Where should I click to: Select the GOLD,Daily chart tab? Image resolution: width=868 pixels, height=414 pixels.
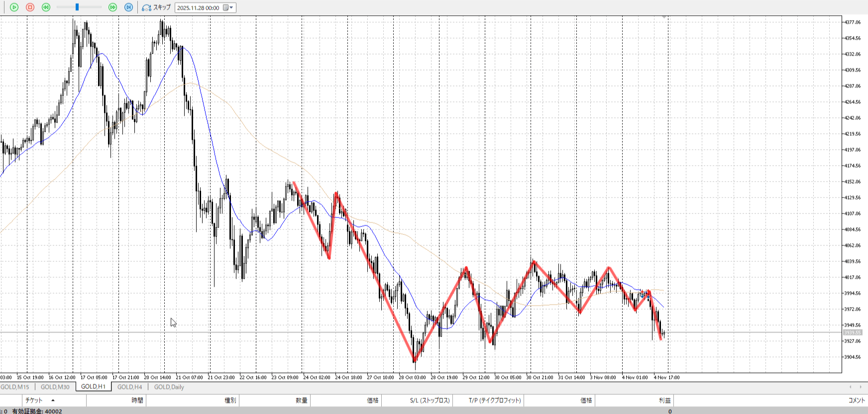pos(169,387)
